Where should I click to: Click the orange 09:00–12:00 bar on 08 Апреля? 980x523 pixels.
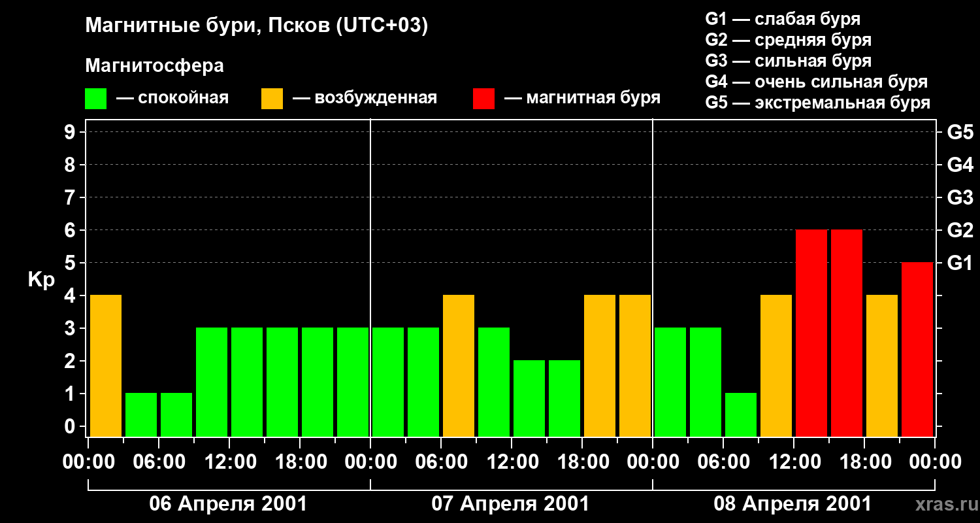coord(776,365)
